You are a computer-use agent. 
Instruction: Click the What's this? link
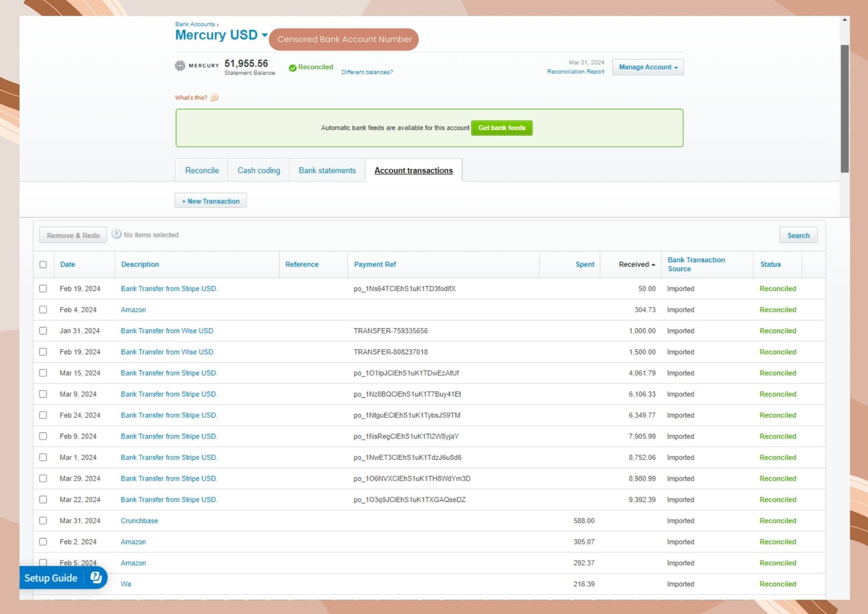pyautogui.click(x=191, y=98)
